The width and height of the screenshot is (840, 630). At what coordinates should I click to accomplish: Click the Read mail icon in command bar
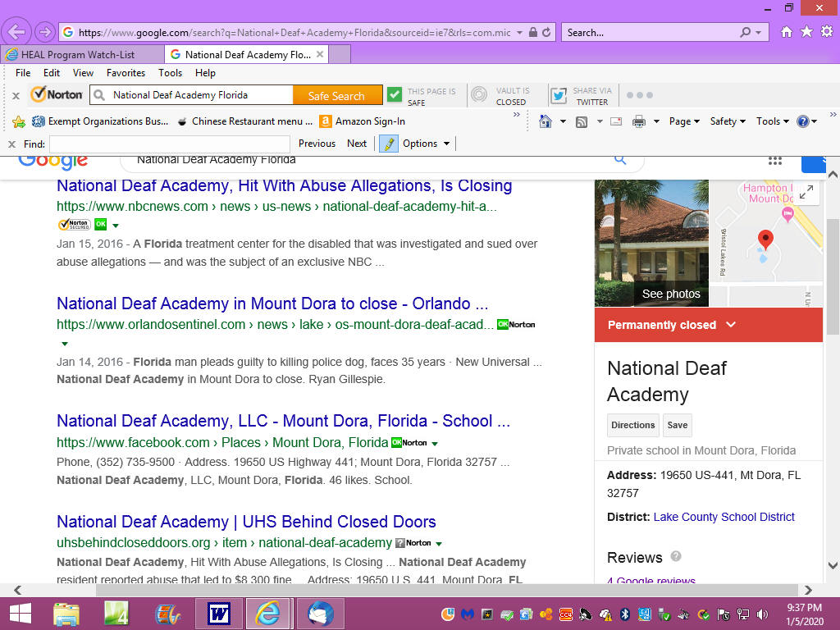tap(616, 121)
